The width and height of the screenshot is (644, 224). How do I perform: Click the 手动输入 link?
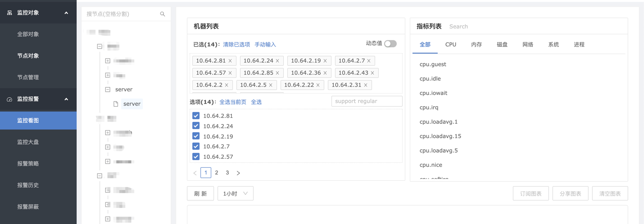(265, 45)
